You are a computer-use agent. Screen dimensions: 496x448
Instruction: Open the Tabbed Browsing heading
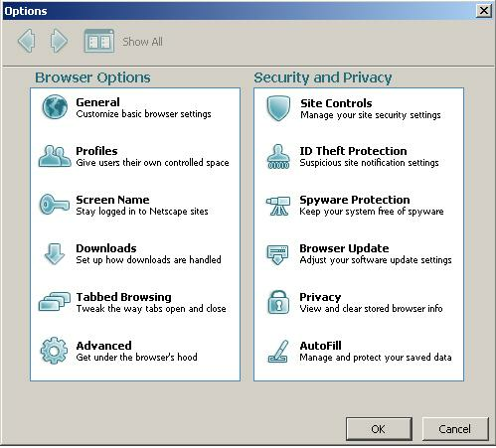point(123,297)
